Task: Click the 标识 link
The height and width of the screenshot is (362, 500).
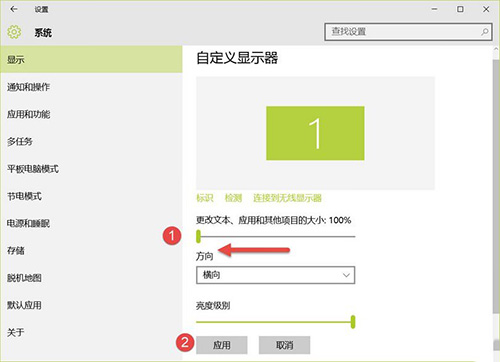Action: pyautogui.click(x=204, y=198)
